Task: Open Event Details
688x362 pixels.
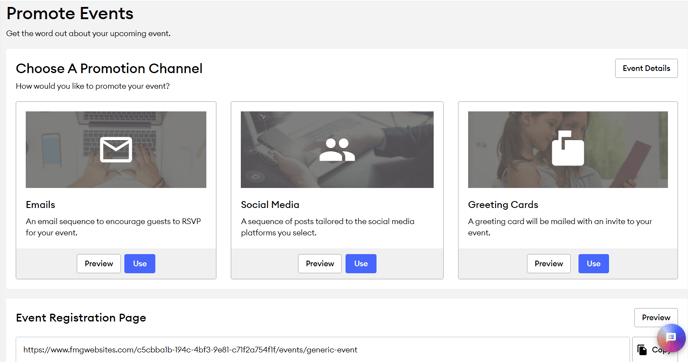Action: pyautogui.click(x=646, y=68)
